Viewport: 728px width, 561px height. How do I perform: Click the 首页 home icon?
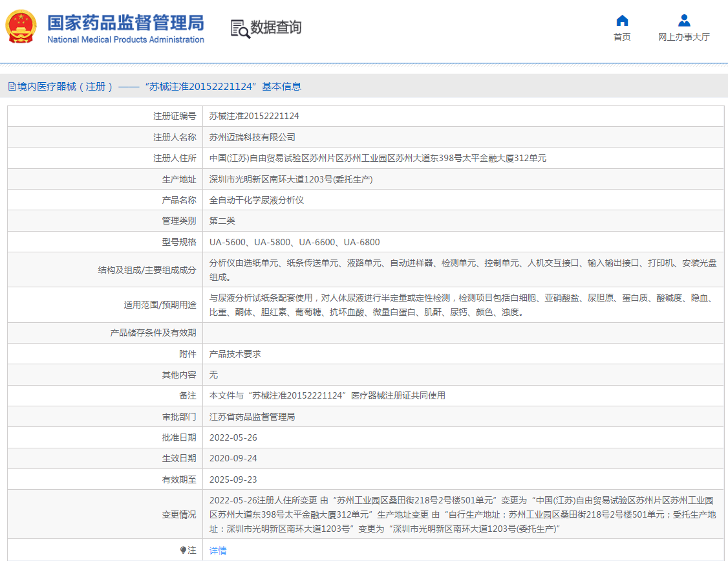(x=621, y=21)
